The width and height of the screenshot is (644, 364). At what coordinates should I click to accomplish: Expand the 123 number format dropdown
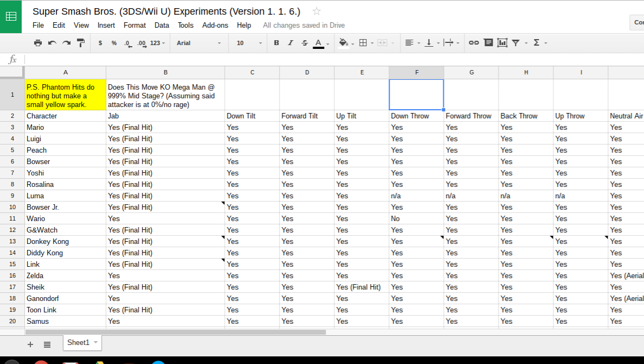click(x=158, y=43)
